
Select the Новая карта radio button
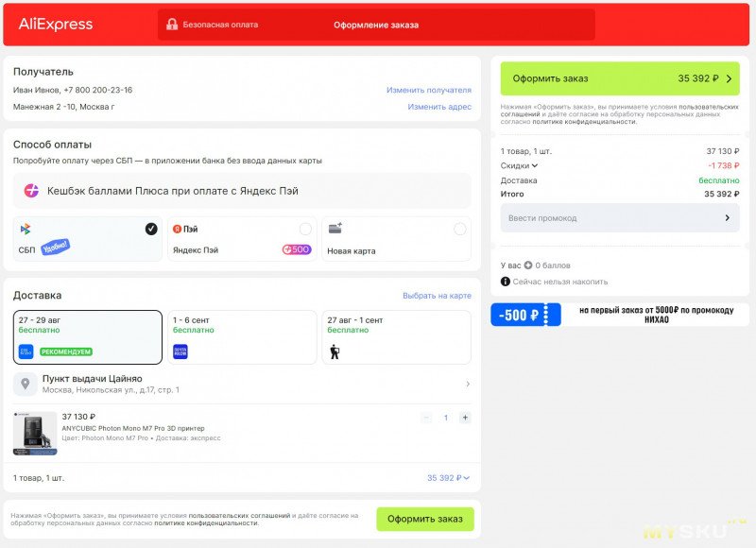coord(460,229)
